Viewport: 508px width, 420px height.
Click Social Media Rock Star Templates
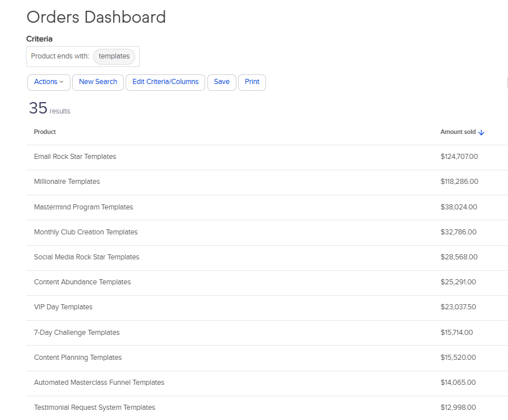pos(86,257)
